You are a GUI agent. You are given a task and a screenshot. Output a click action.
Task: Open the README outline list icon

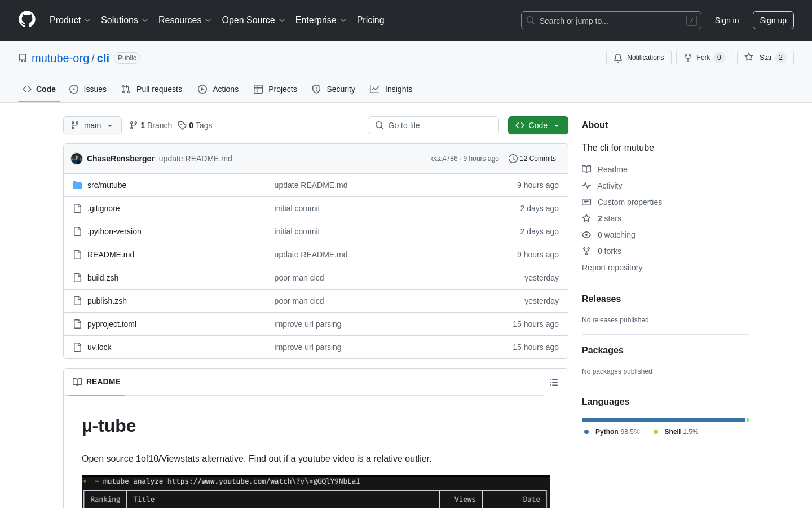pos(554,382)
